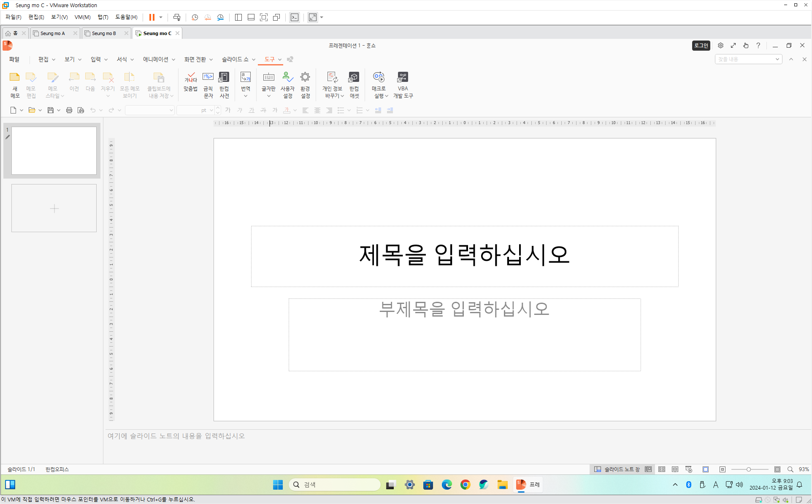Screen dimensions: 812x504
Task: Click the print icon in quick toolbar
Action: click(69, 110)
